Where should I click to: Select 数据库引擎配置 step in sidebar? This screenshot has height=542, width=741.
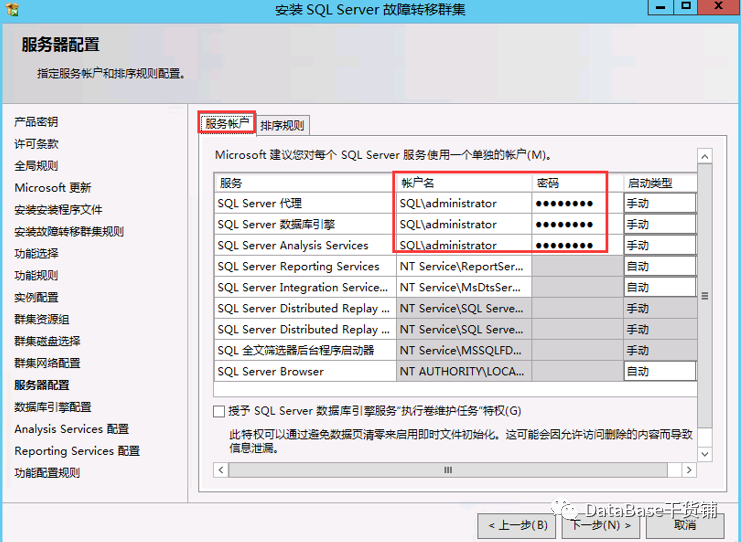(x=52, y=407)
